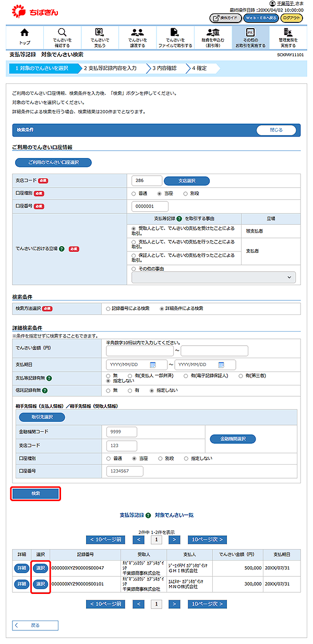Click ご利用のでんさい口座選択 button
This screenshot has width=313, height=644.
(53, 163)
